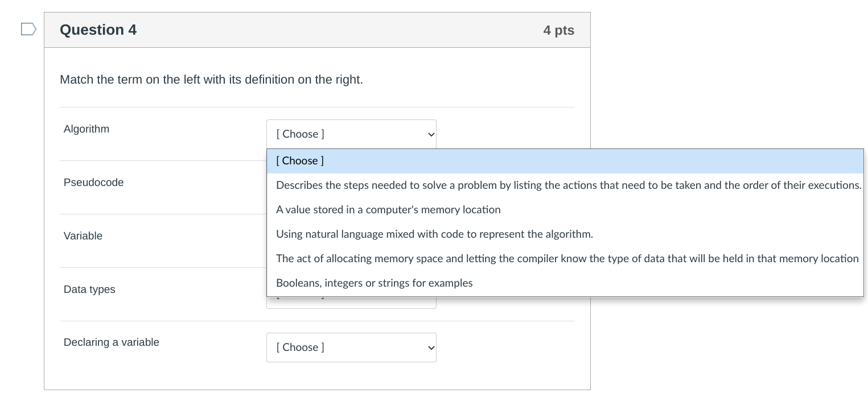
Task: Choose 'A value stored in a computer's memory location'
Action: (565, 210)
